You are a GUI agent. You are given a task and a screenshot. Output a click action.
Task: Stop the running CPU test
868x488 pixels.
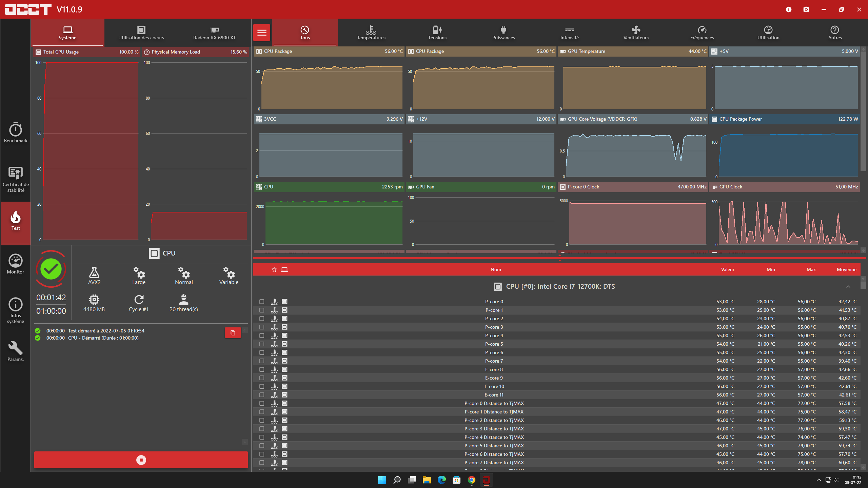[x=141, y=460]
